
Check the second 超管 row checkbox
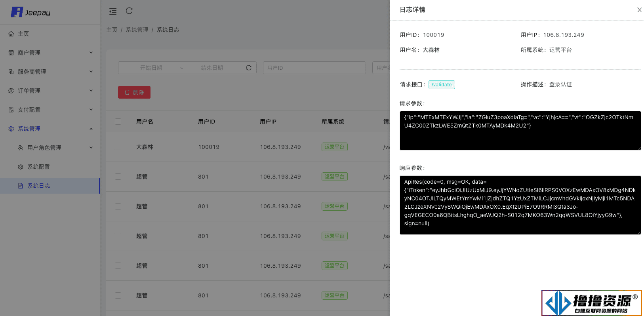(118, 206)
